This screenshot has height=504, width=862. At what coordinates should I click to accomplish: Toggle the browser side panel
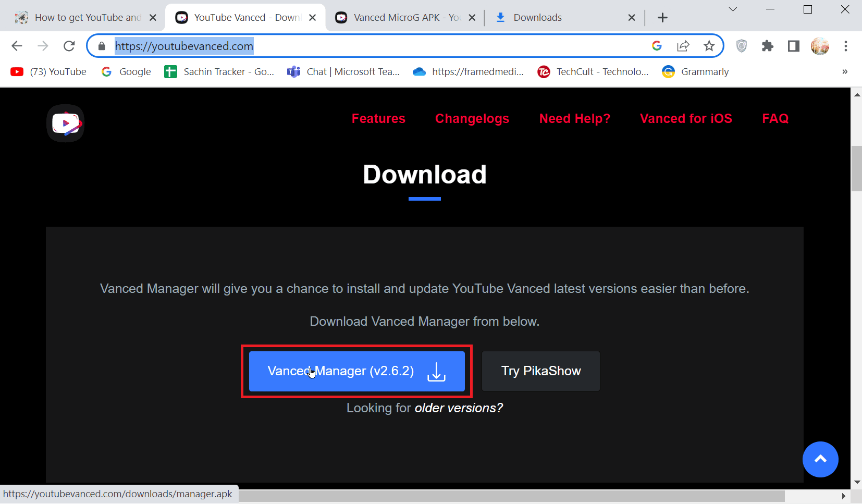pos(793,46)
